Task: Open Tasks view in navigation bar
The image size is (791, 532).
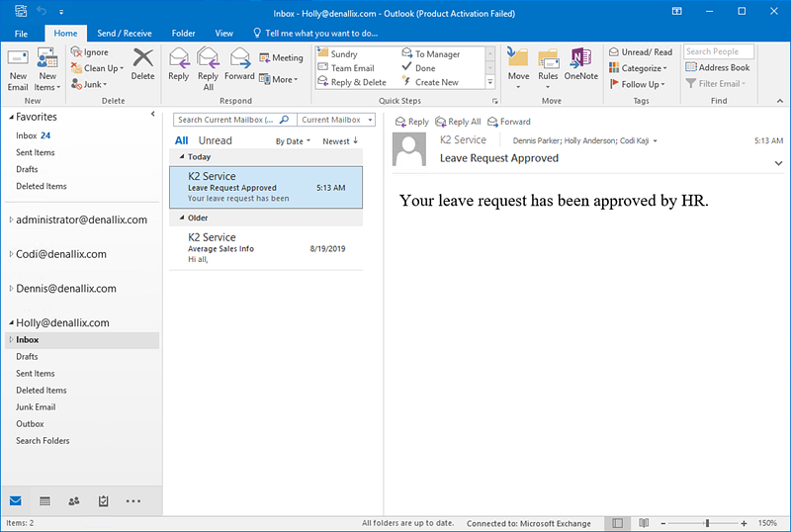Action: tap(104, 501)
